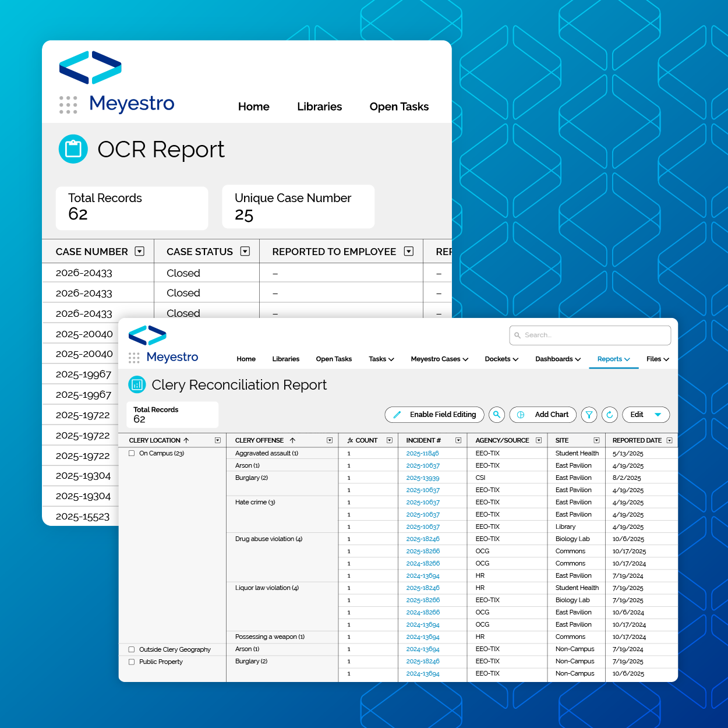The image size is (728, 728).
Task: Open SITE column filter dropdown
Action: [x=596, y=440]
